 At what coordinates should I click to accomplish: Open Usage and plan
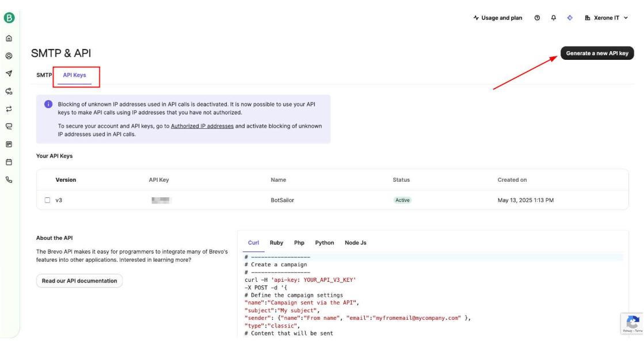point(498,18)
